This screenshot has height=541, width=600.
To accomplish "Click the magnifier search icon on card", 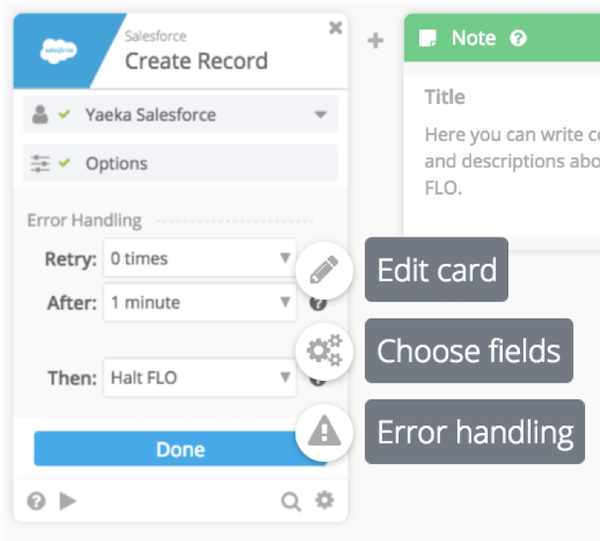I will (291, 501).
